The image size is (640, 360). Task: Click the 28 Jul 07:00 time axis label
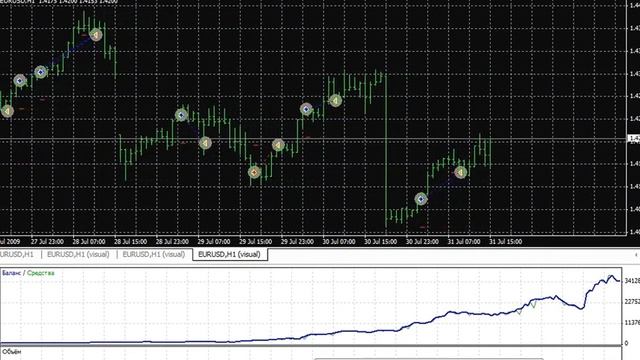coord(89,242)
